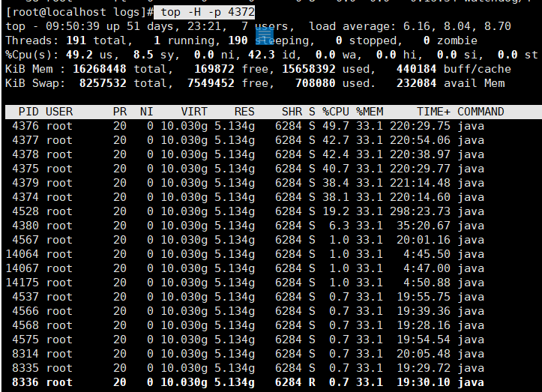Click load average value 6.16
The height and width of the screenshot is (392, 542).
click(417, 26)
